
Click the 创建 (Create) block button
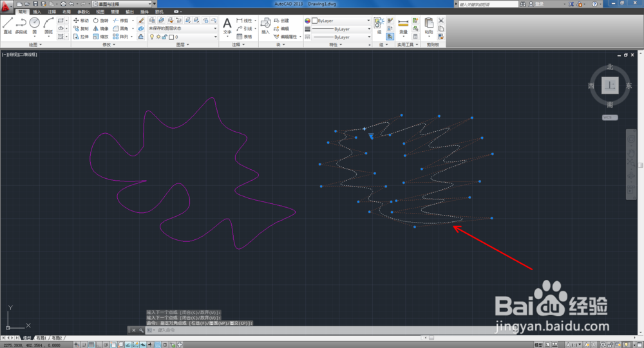tap(281, 21)
